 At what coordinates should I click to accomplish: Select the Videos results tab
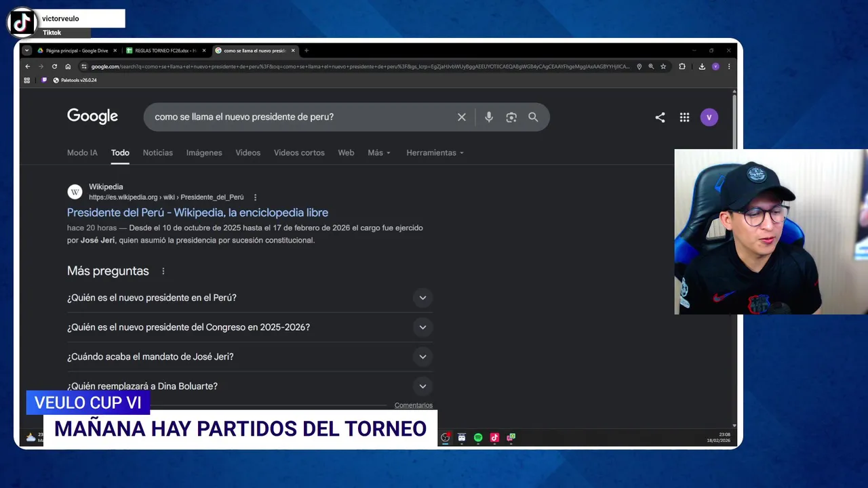pos(248,152)
